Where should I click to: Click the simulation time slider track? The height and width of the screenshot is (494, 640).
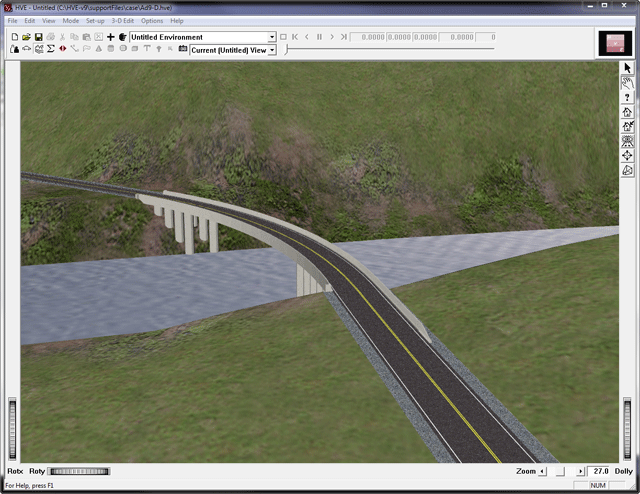[390, 49]
